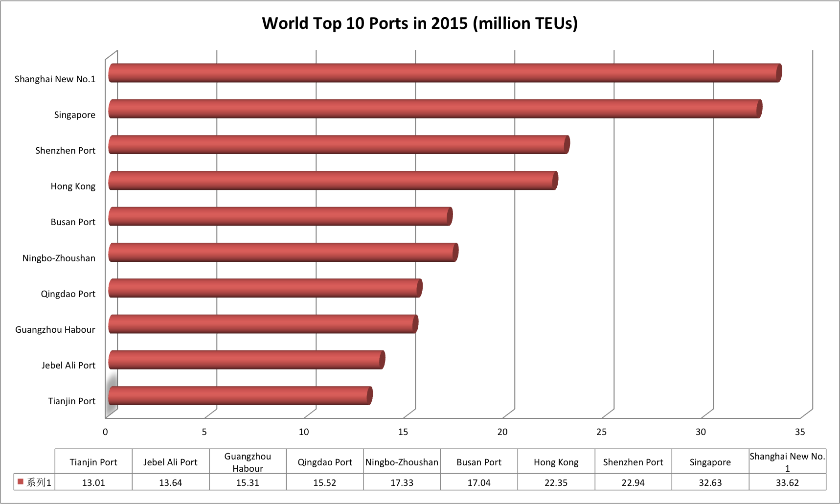Click the 系列1 legend label
This screenshot has height=504, width=840.
point(39,482)
